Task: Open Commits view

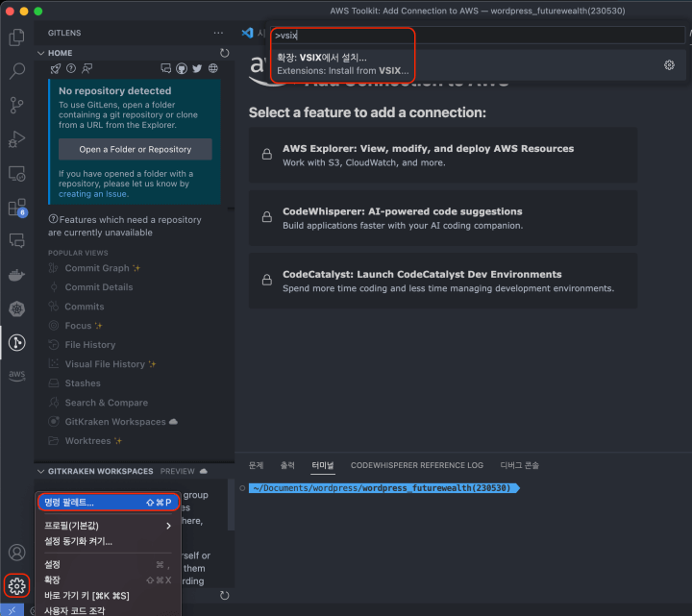Action: [x=85, y=307]
